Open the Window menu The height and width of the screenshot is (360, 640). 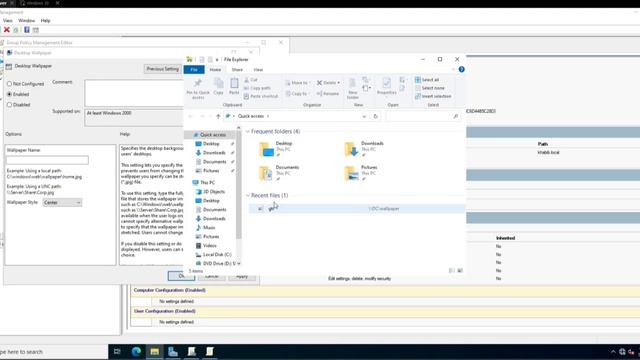pyautogui.click(x=27, y=20)
